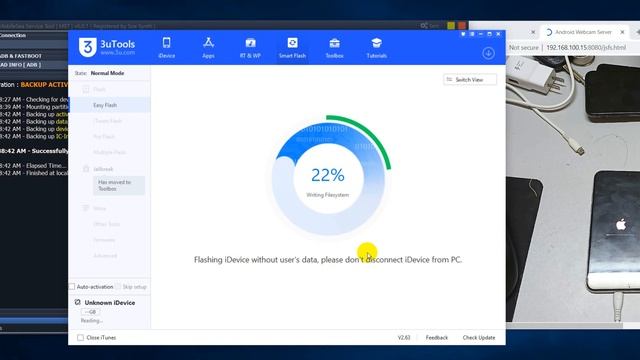Screen dimensions: 640x360
Task: Select Firmware in the sidebar
Action: (x=104, y=240)
